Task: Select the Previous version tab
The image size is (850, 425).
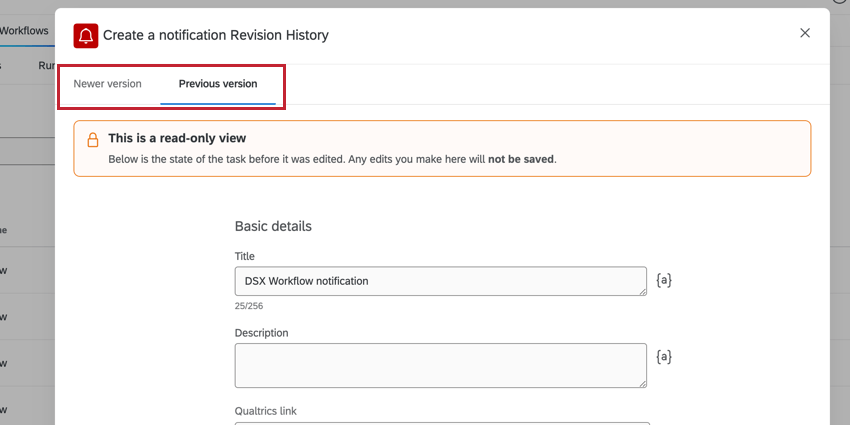Action: [218, 84]
